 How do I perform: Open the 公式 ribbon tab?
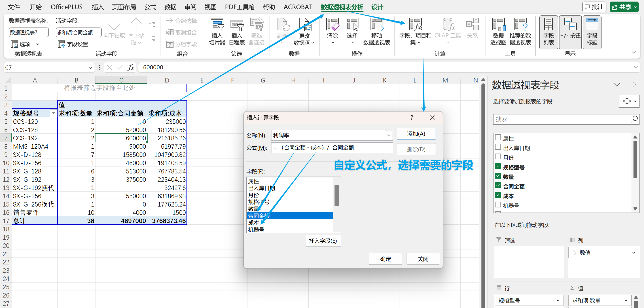point(150,7)
